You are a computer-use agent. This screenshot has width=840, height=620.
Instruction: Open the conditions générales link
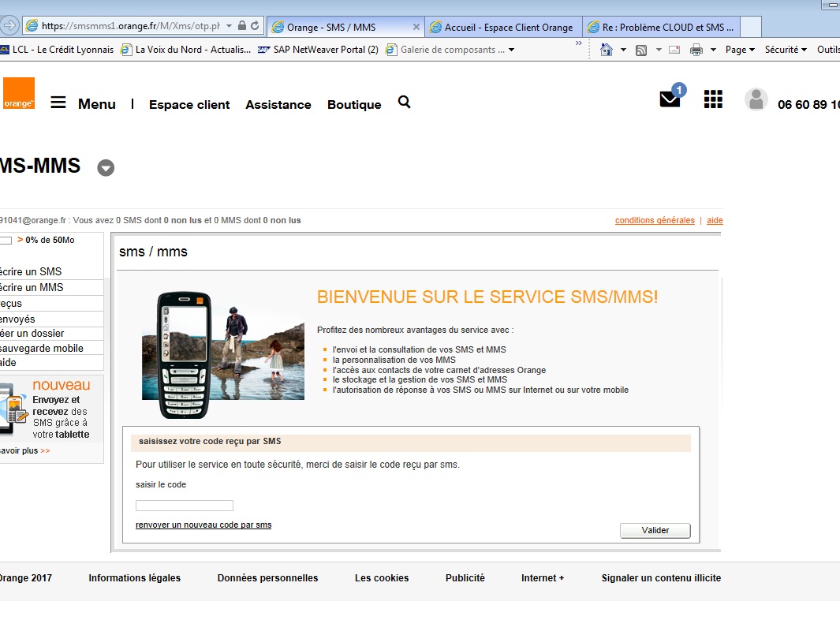[x=655, y=220]
